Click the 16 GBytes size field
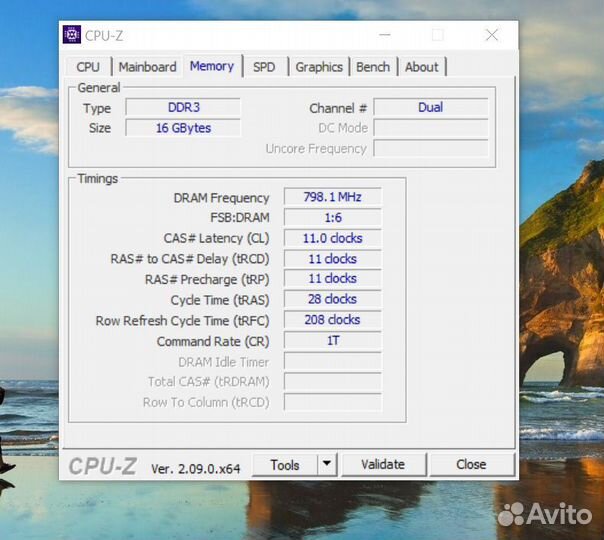Image resolution: width=604 pixels, height=540 pixels. pos(182,128)
